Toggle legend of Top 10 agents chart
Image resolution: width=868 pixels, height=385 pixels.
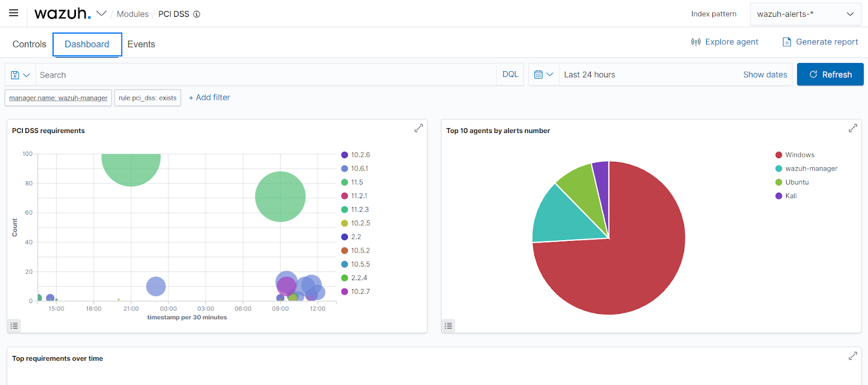click(448, 326)
